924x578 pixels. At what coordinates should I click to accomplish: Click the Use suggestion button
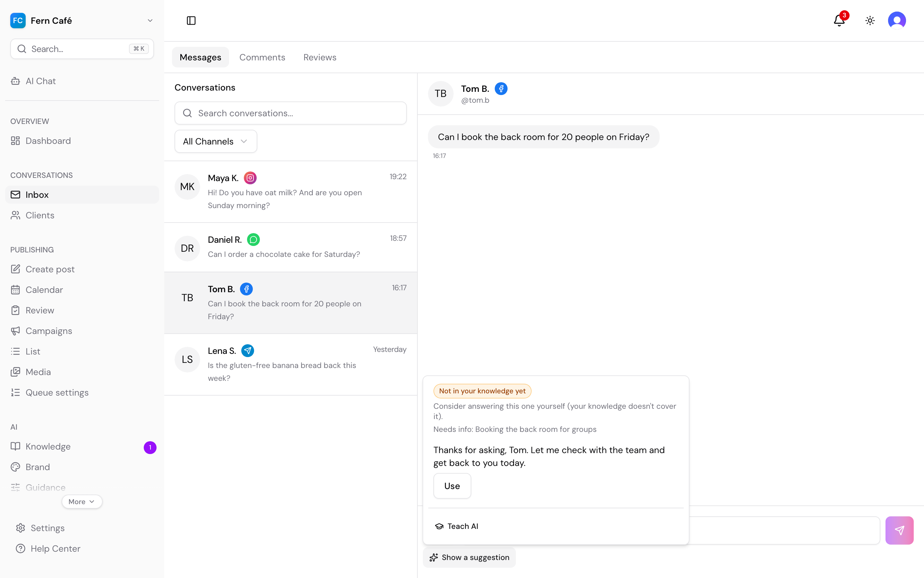click(452, 486)
